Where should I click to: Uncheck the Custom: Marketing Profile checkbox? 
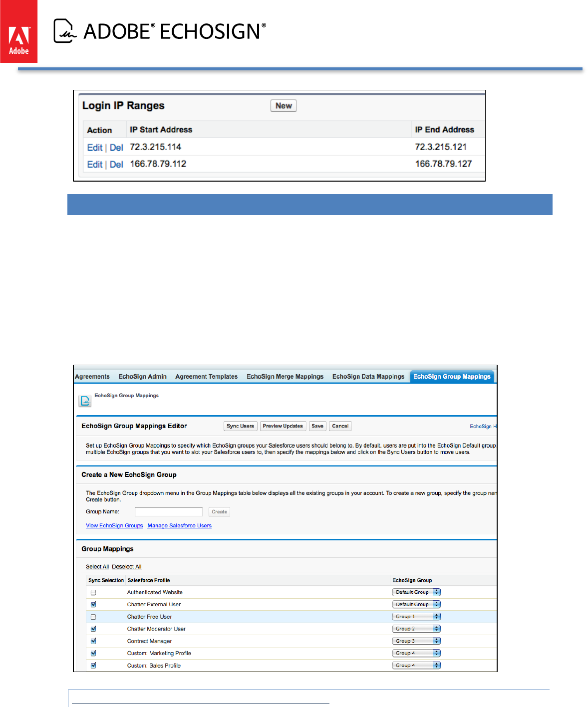pyautogui.click(x=93, y=654)
